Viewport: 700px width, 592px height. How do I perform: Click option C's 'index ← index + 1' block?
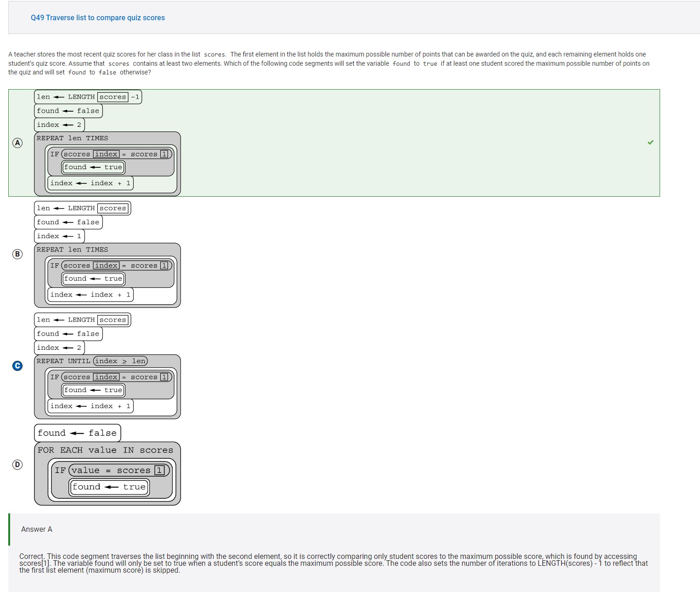[90, 406]
